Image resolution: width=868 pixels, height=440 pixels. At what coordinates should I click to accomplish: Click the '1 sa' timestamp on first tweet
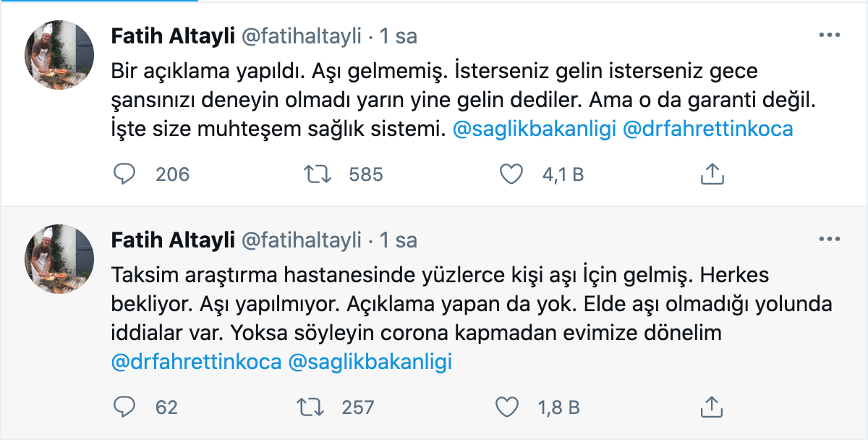coord(399,36)
